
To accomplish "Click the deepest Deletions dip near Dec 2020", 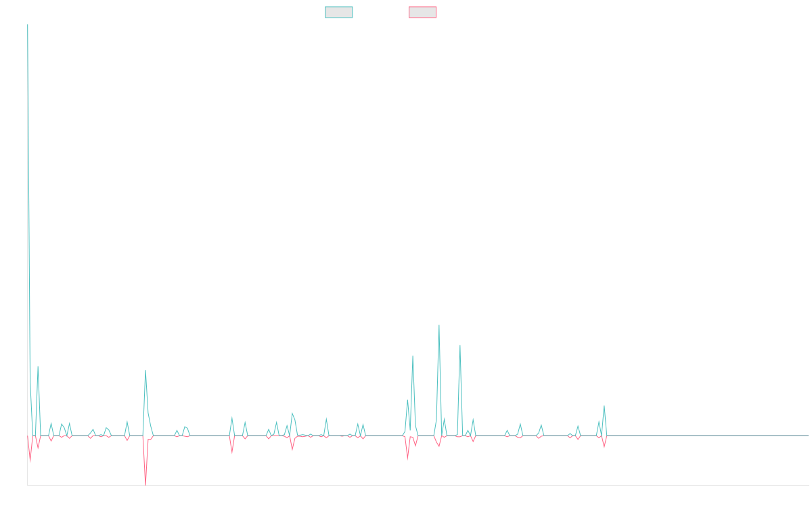I will (x=145, y=484).
